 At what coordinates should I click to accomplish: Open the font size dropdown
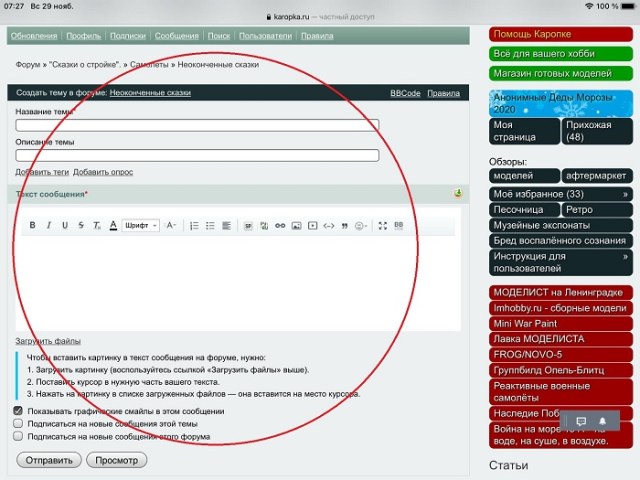coord(171,226)
